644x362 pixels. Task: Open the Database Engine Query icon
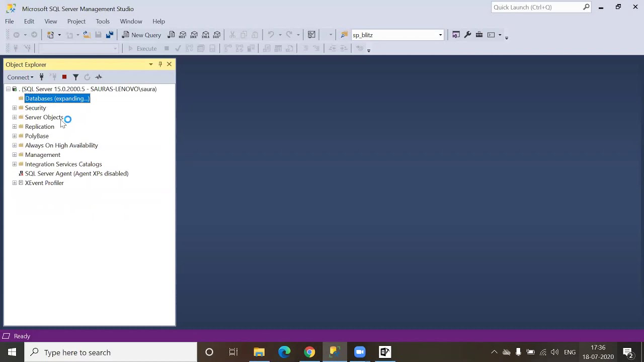tap(171, 35)
